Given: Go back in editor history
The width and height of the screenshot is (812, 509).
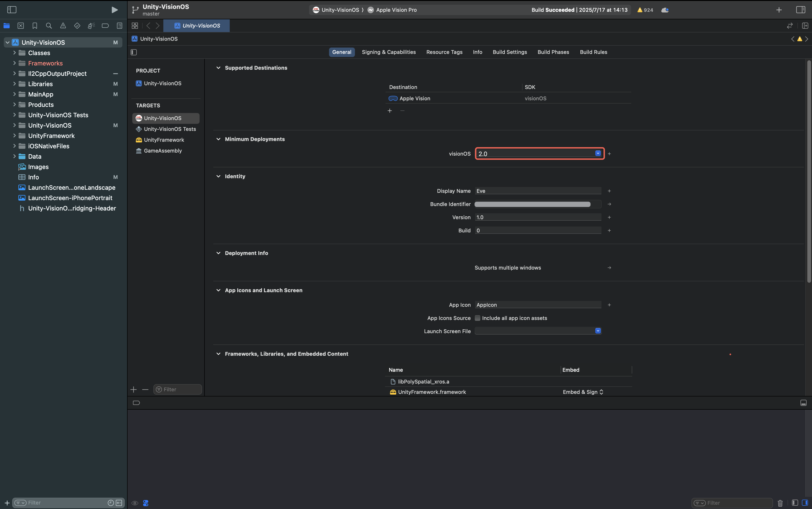Looking at the screenshot, I should tap(149, 26).
